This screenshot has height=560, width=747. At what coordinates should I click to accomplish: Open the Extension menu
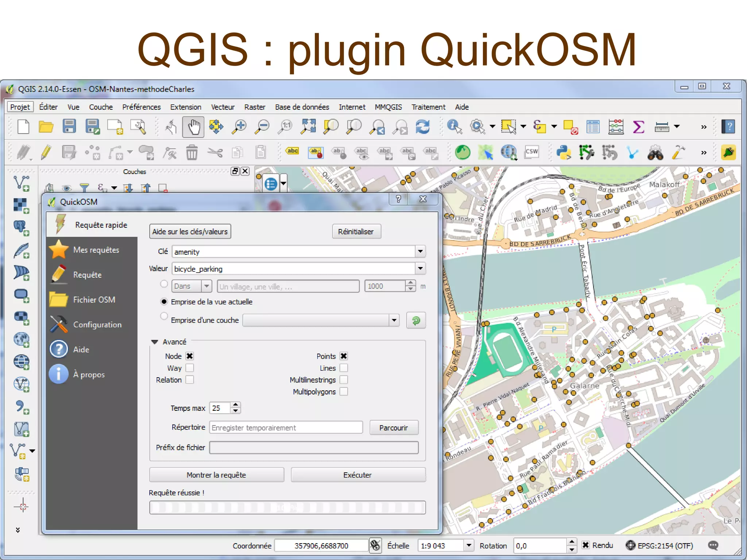click(x=186, y=107)
